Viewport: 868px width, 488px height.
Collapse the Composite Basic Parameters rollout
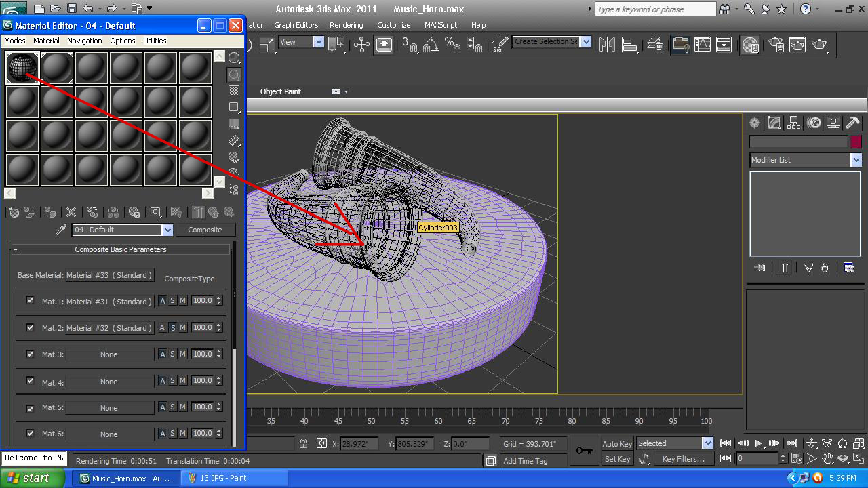(120, 249)
